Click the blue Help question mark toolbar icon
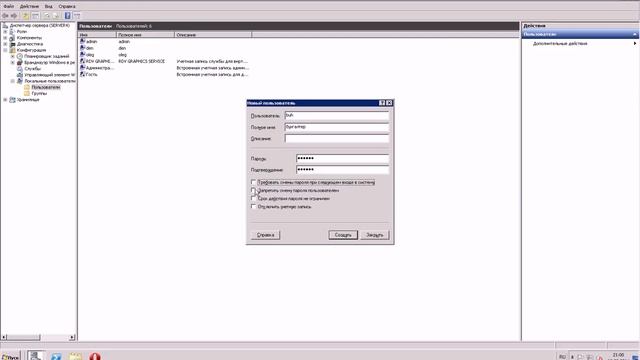This screenshot has width=640, height=360. (x=67, y=16)
